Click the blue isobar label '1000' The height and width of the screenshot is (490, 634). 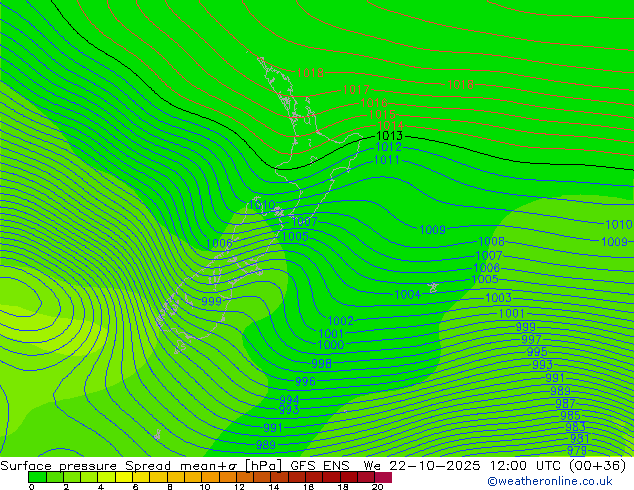[x=331, y=344]
